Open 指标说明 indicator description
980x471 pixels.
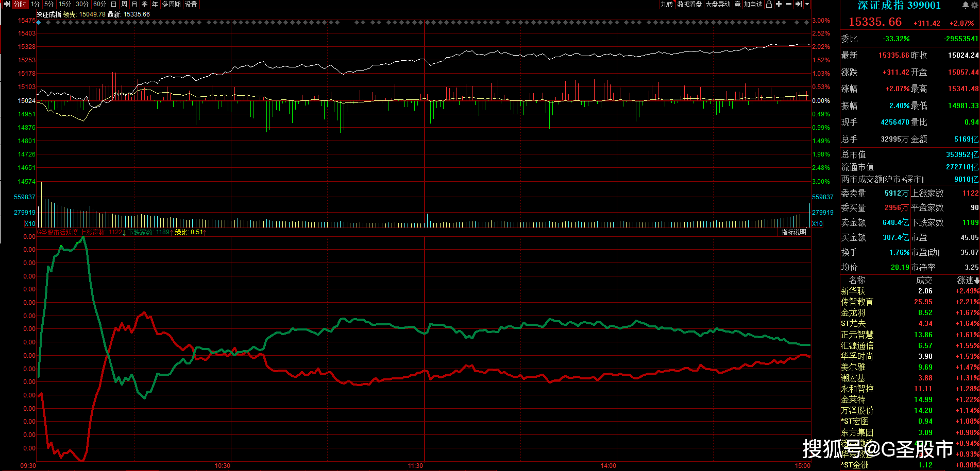pos(793,232)
